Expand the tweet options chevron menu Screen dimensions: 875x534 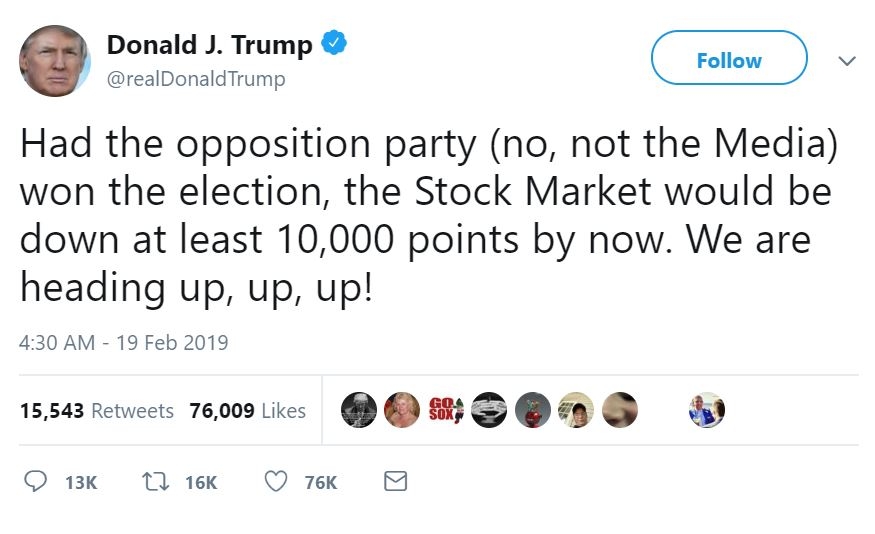pyautogui.click(x=846, y=61)
